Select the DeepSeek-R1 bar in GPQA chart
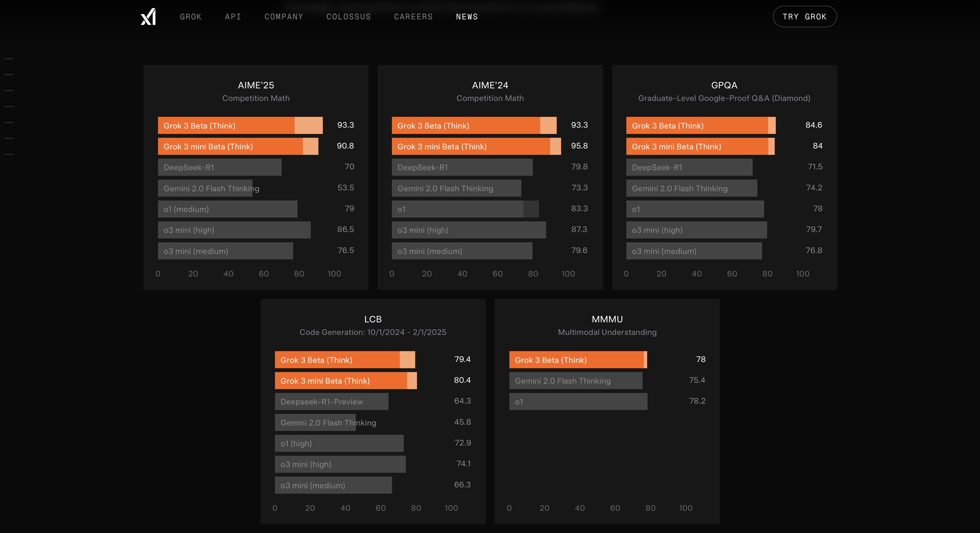Screen dimensions: 980x533 click(x=689, y=167)
